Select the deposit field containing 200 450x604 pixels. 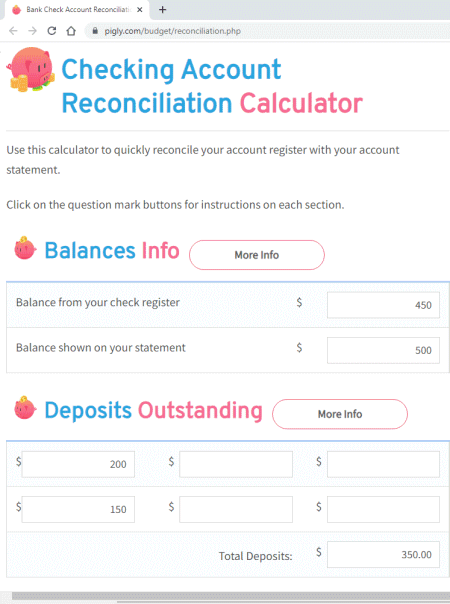[x=78, y=464]
